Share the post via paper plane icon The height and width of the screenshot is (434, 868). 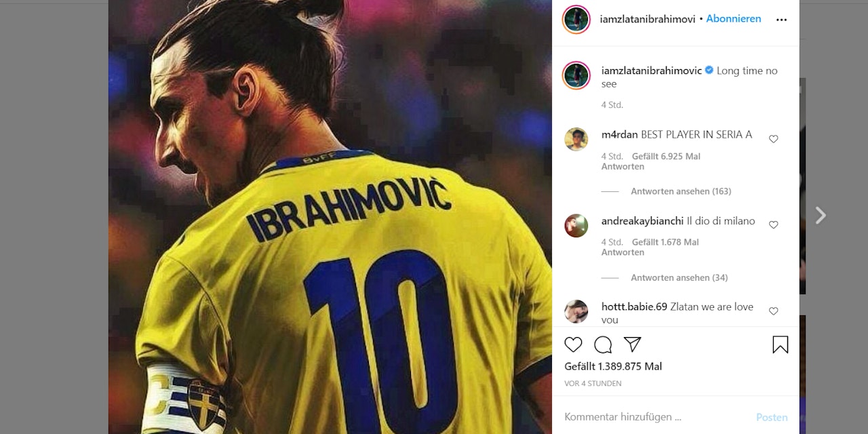pos(632,344)
